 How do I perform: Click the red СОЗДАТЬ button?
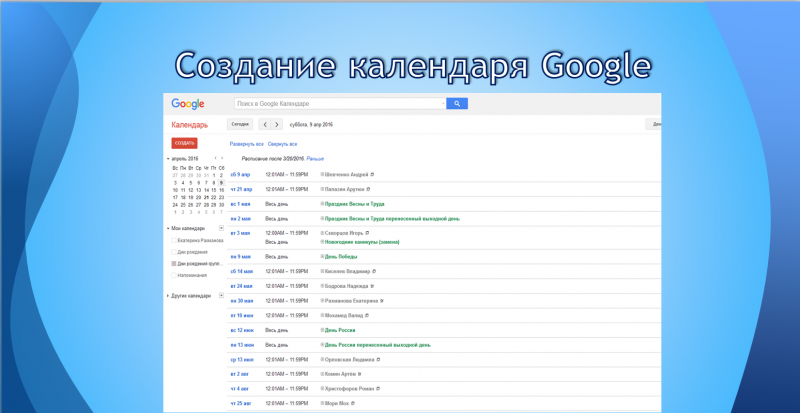tap(184, 143)
